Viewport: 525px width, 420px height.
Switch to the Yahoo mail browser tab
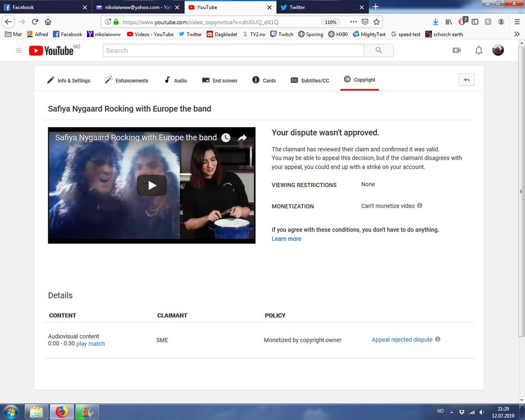tap(137, 7)
